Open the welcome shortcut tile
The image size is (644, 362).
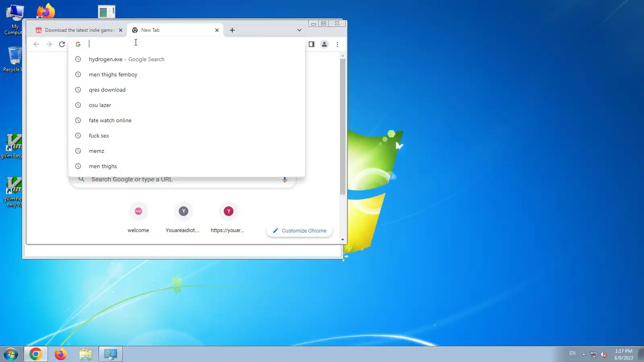[x=138, y=218]
